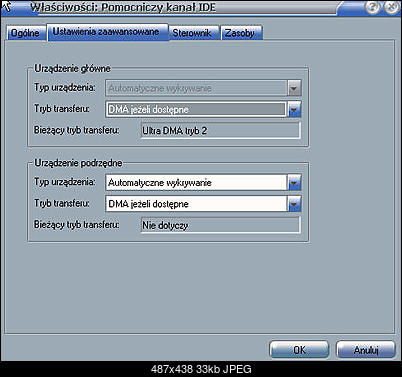
Task: Open the Zasoby tab
Action: 242,33
